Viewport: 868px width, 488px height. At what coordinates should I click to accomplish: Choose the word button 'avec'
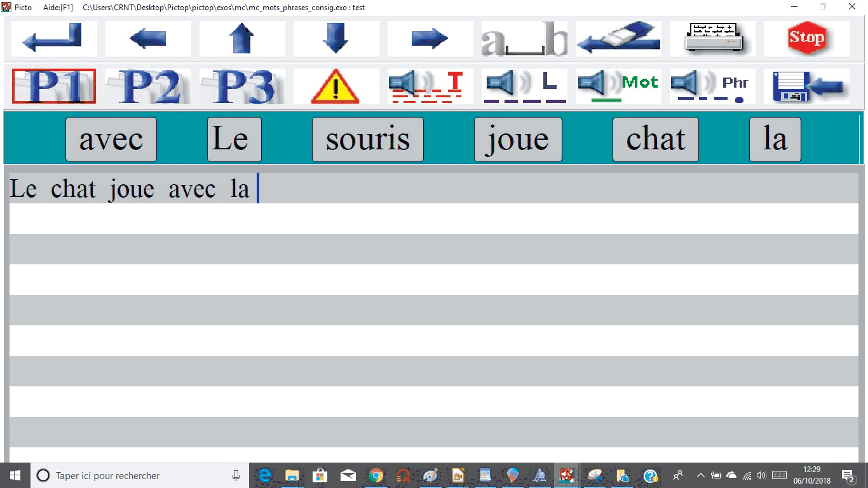pyautogui.click(x=111, y=140)
